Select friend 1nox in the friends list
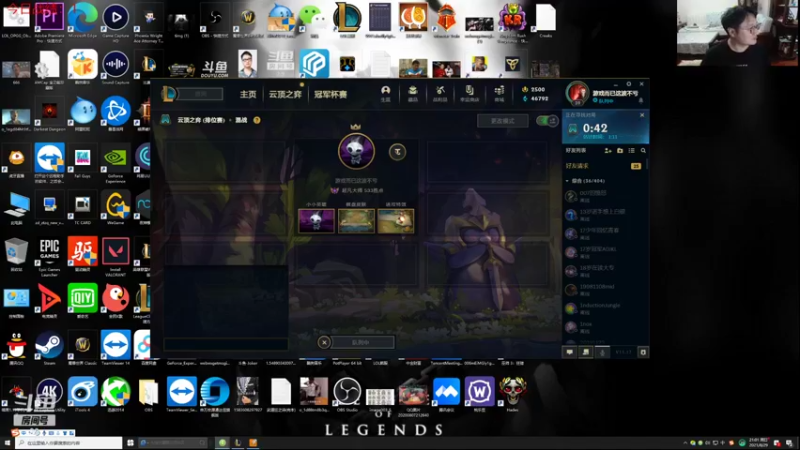The width and height of the screenshot is (800, 450). [604, 327]
